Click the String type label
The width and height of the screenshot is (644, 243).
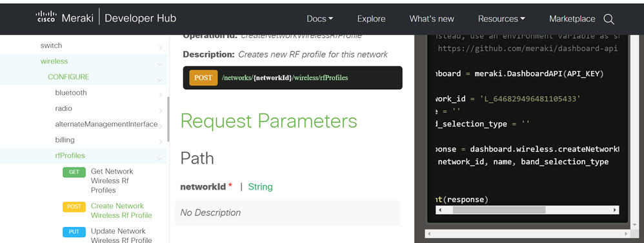(x=261, y=187)
